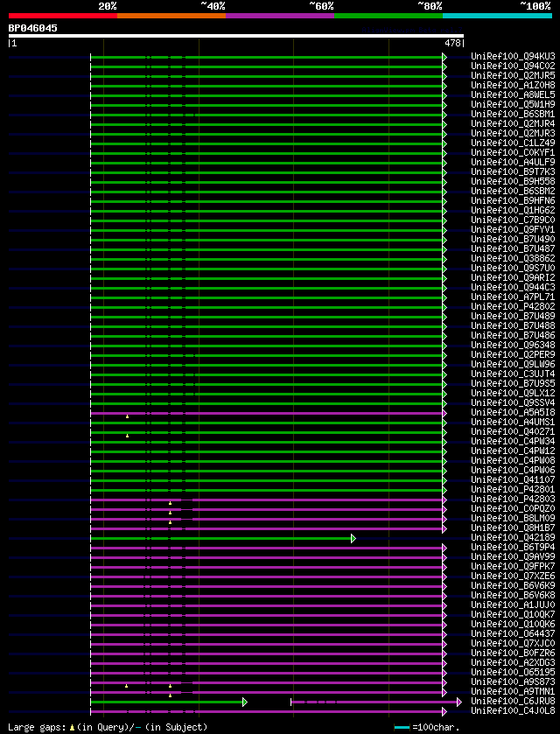The width and height of the screenshot is (560, 734).
Task: Click the yellow gap marker under UniRef100_P42803 bar
Action: pos(170,503)
